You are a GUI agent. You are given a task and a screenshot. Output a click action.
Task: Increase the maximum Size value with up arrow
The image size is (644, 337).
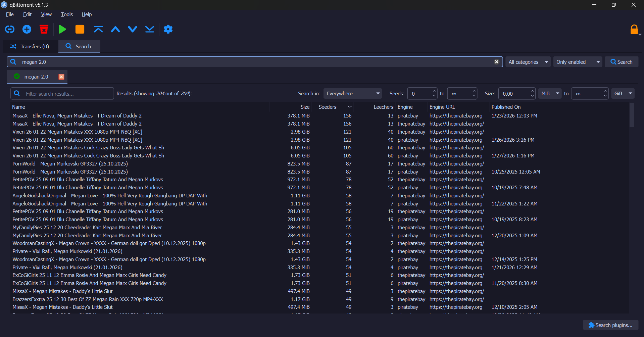click(x=605, y=91)
